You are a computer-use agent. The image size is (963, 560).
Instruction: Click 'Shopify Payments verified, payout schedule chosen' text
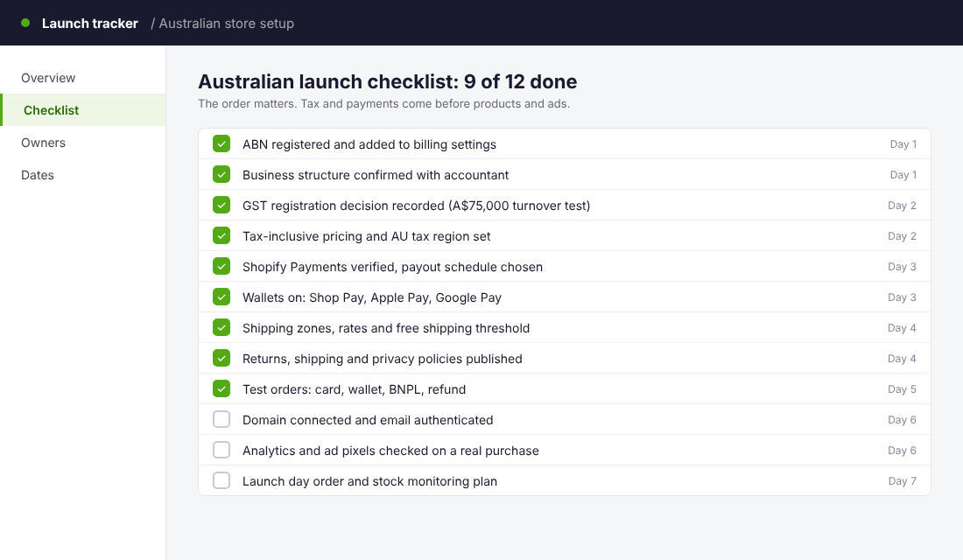(392, 267)
